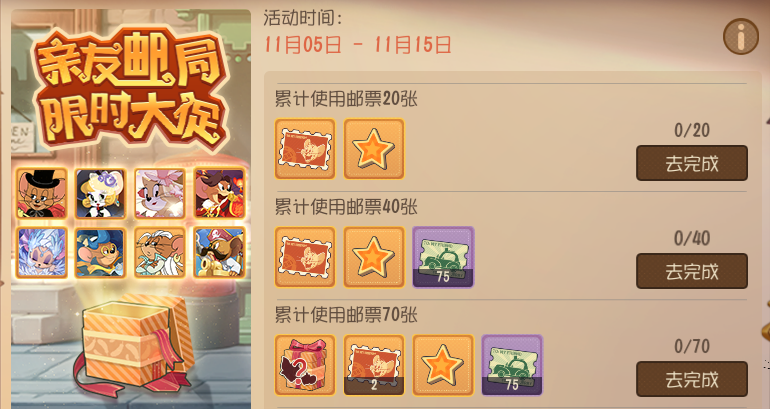
Task: Select the stamp reward in the 40-stamp task
Action: [x=305, y=257]
